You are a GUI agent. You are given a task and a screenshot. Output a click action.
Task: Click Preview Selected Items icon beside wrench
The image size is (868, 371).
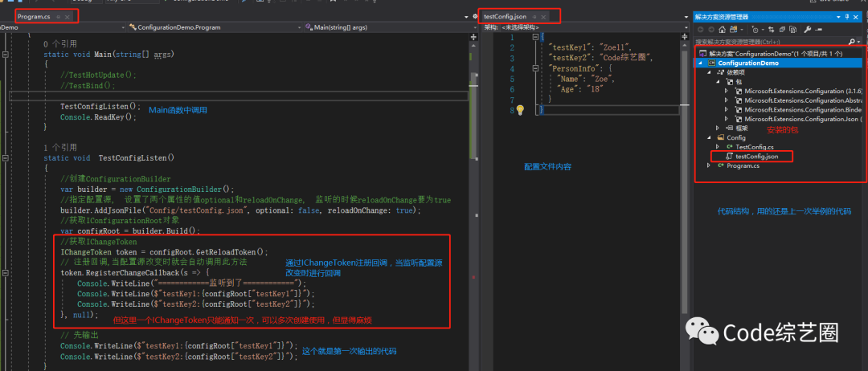(819, 29)
